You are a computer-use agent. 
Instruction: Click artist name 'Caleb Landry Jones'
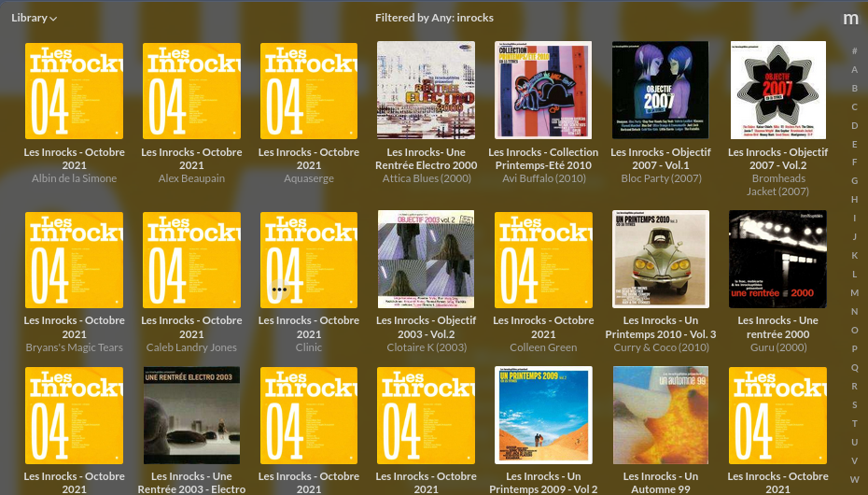[191, 347]
